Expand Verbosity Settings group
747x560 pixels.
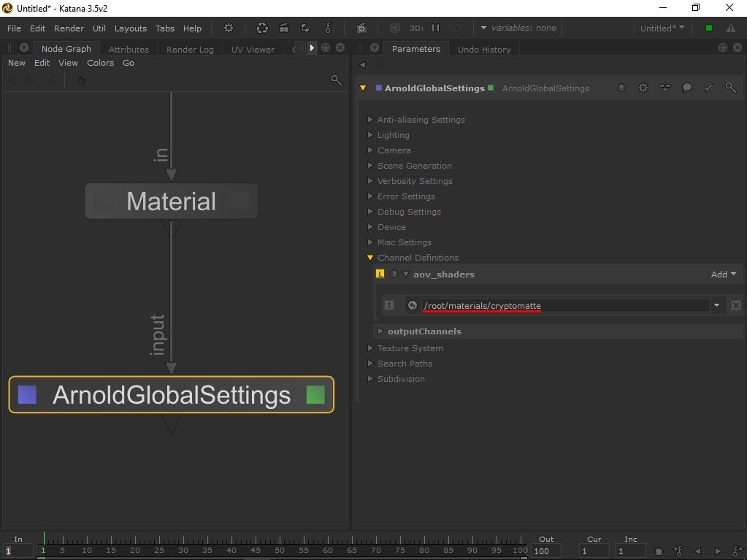point(370,181)
